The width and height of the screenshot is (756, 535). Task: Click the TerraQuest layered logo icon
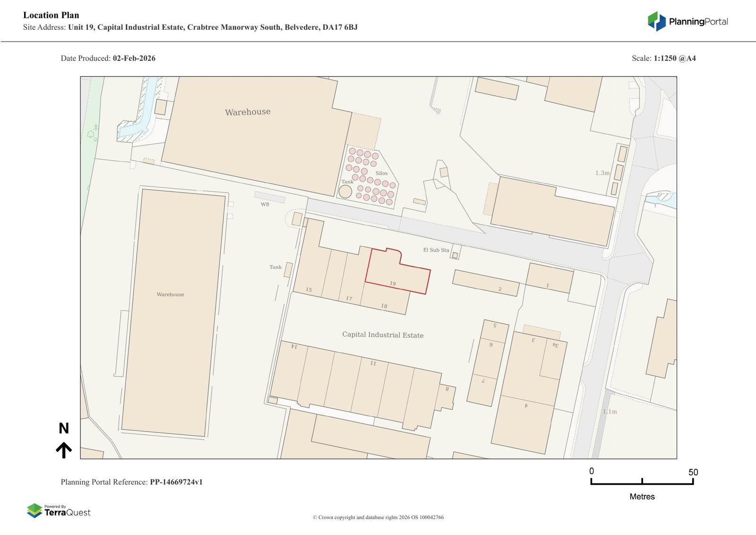pyautogui.click(x=34, y=510)
